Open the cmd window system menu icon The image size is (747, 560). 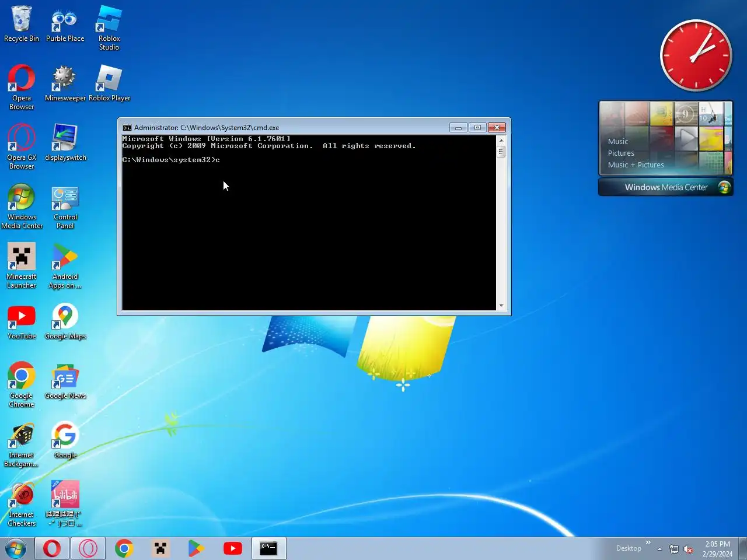click(x=127, y=128)
